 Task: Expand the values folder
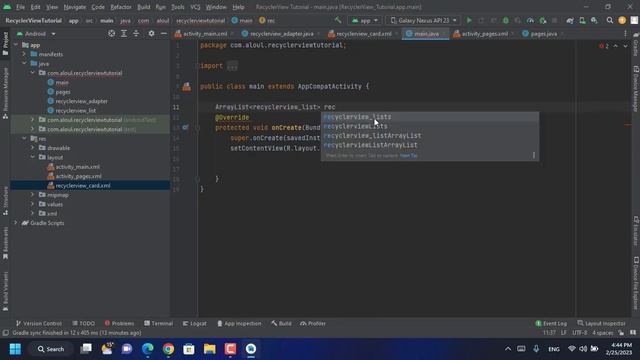tap(33, 204)
